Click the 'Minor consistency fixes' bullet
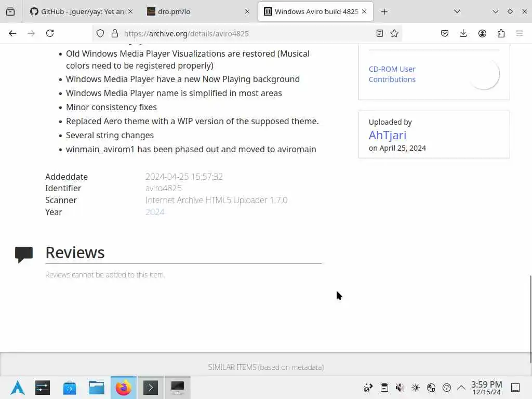 click(111, 107)
